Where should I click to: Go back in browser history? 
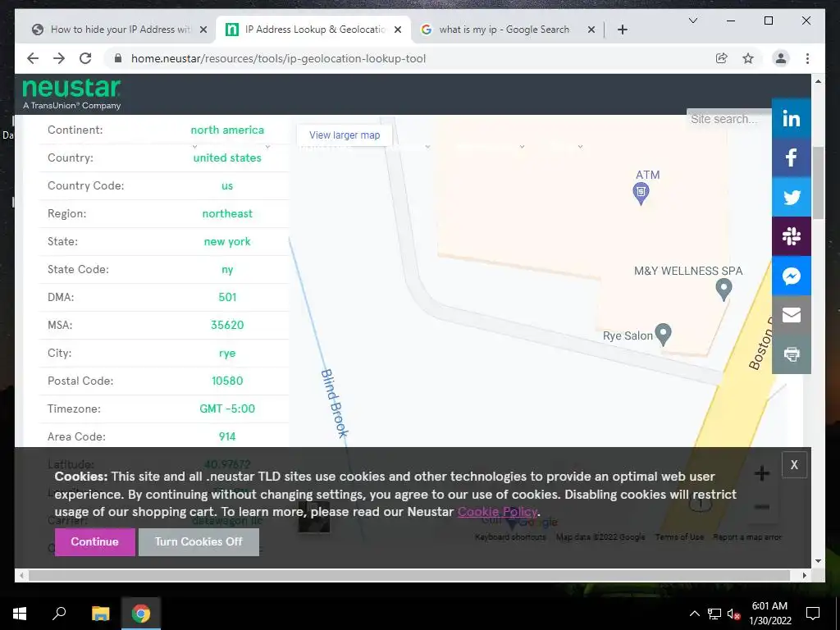point(33,58)
